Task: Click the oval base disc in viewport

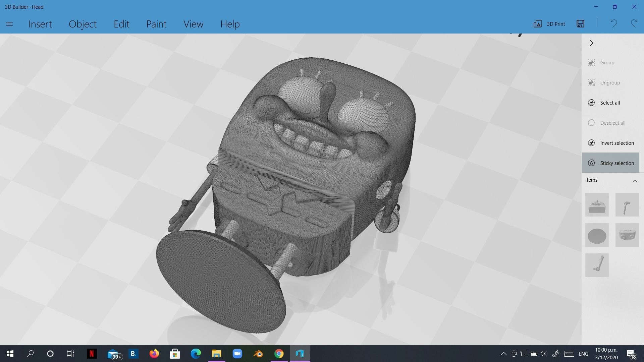Action: pos(221,282)
